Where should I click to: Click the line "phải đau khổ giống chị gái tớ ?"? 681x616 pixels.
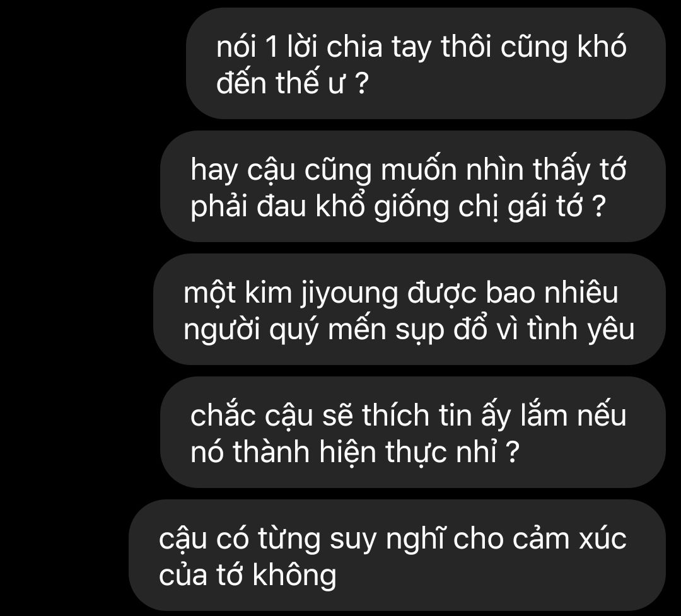[398, 206]
